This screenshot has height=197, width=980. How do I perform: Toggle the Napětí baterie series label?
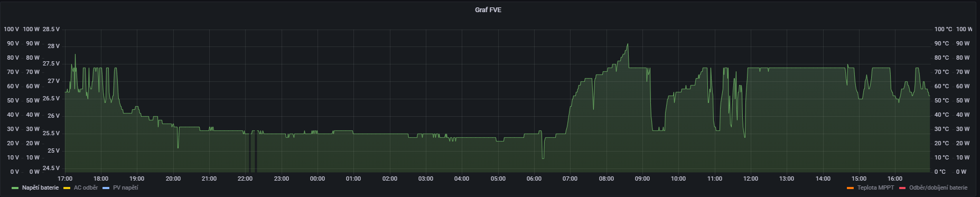40,187
